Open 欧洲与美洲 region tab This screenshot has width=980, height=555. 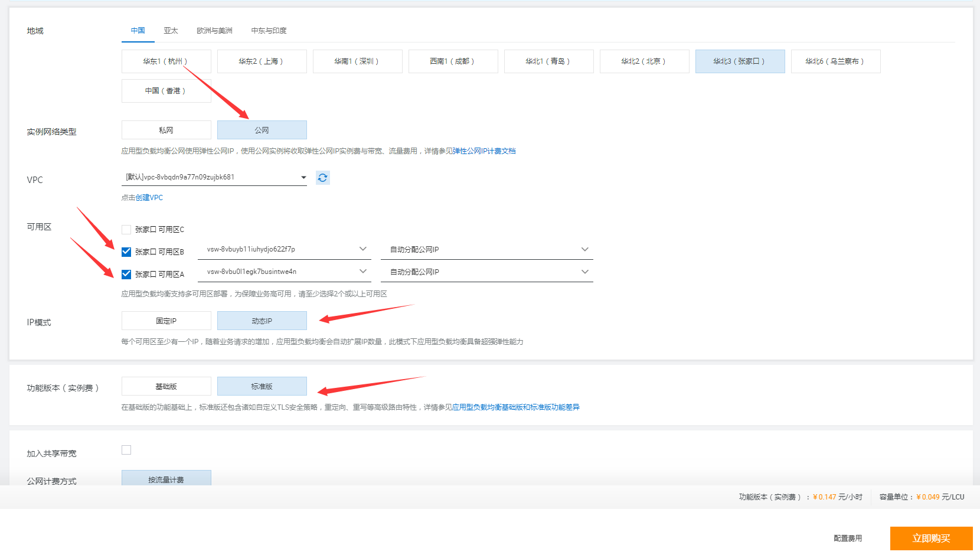[214, 31]
